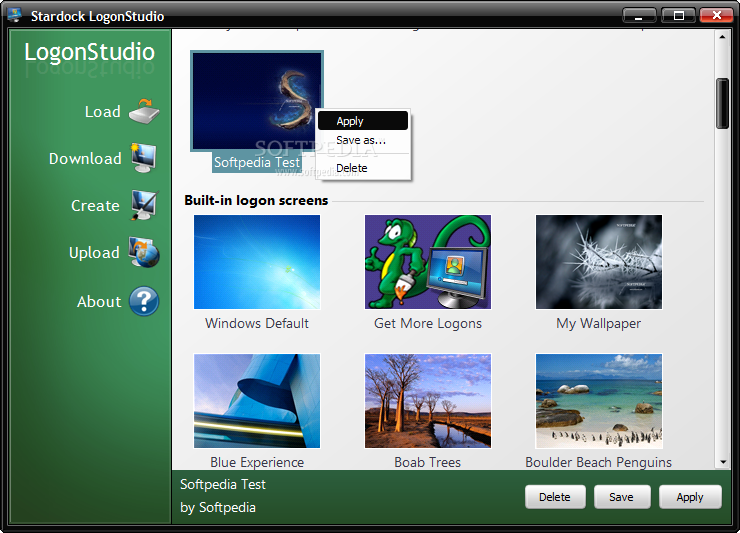Open the Load sidebar label
740x533 pixels.
pyautogui.click(x=102, y=112)
